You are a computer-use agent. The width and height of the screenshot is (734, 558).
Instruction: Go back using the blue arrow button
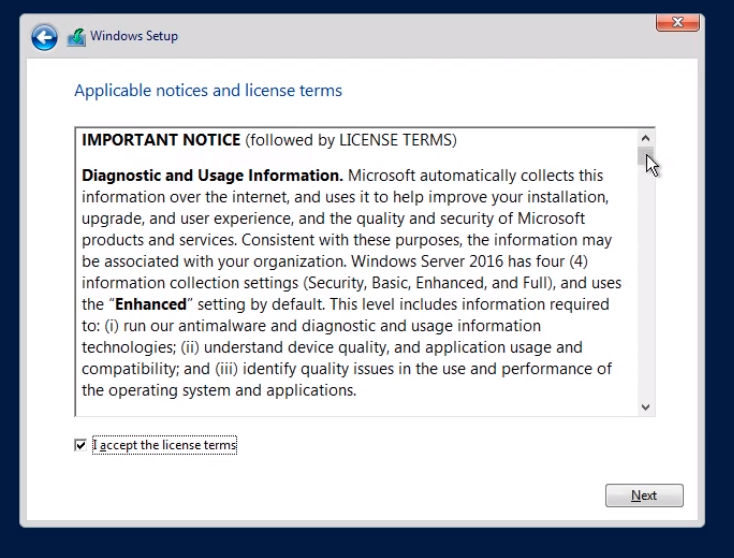44,37
